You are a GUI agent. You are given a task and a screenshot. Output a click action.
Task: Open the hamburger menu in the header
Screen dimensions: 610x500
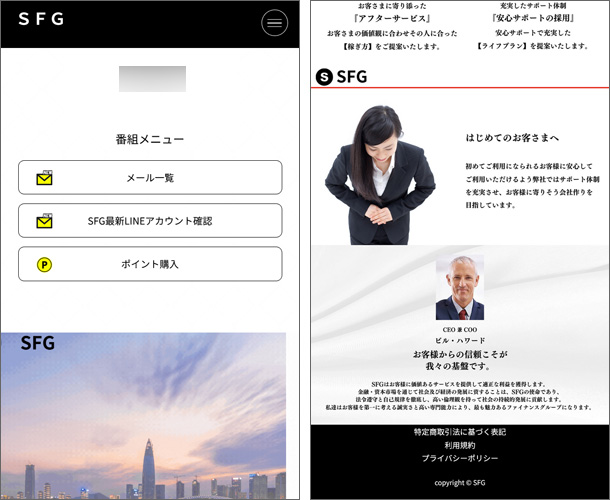(274, 24)
